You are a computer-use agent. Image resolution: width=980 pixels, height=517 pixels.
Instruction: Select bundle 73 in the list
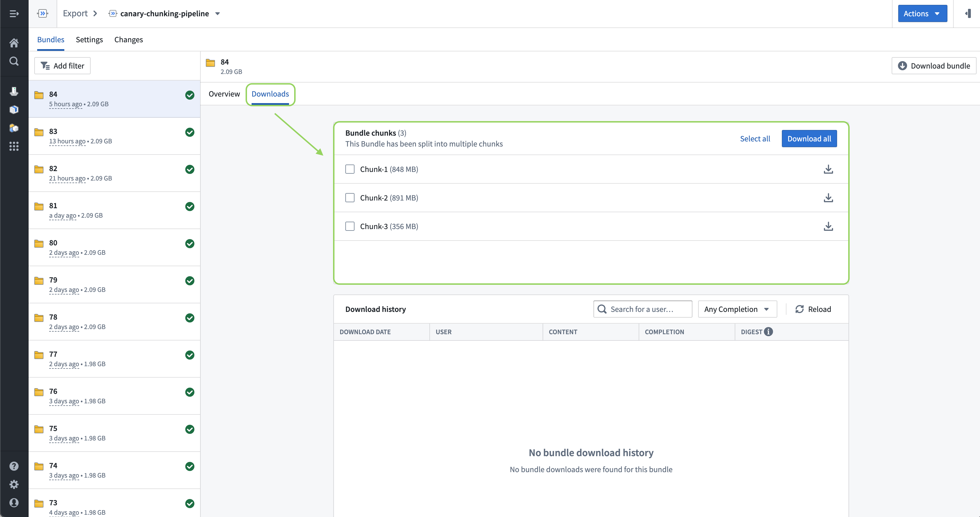(x=115, y=503)
